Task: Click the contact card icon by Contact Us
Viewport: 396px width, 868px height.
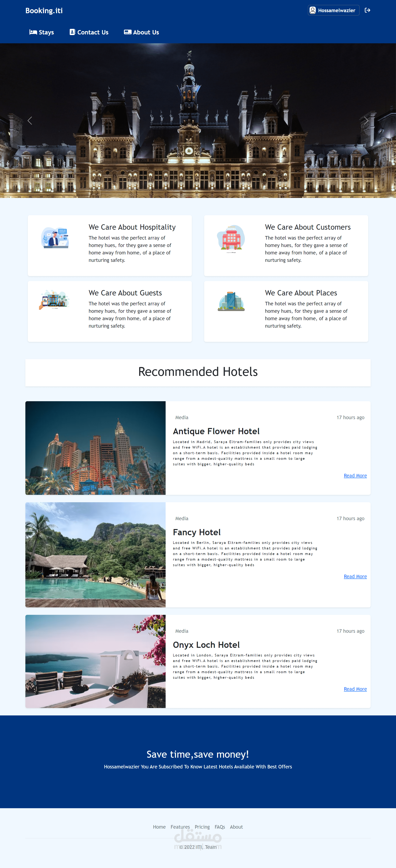Action: pyautogui.click(x=72, y=32)
